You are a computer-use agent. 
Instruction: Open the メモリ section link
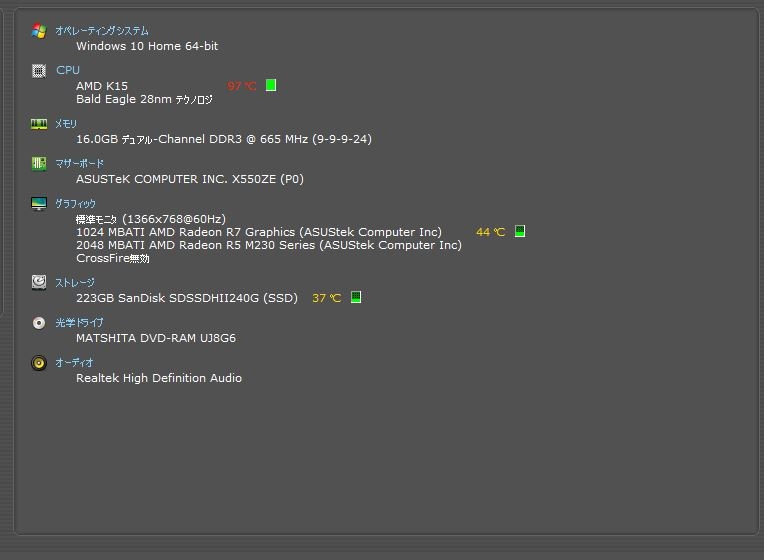point(66,124)
